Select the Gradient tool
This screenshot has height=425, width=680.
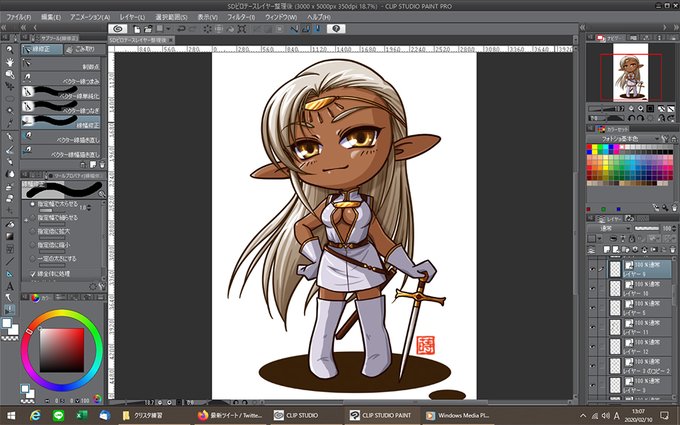(10, 237)
